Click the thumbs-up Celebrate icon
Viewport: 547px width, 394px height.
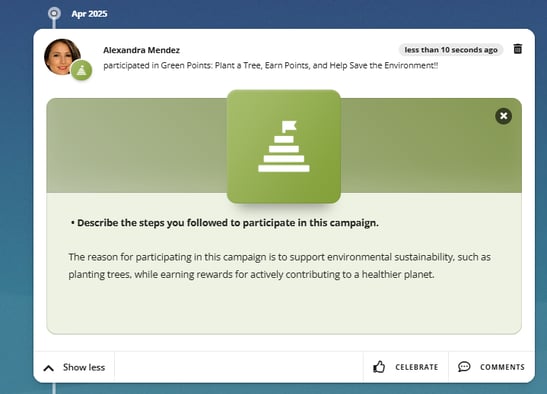(379, 367)
